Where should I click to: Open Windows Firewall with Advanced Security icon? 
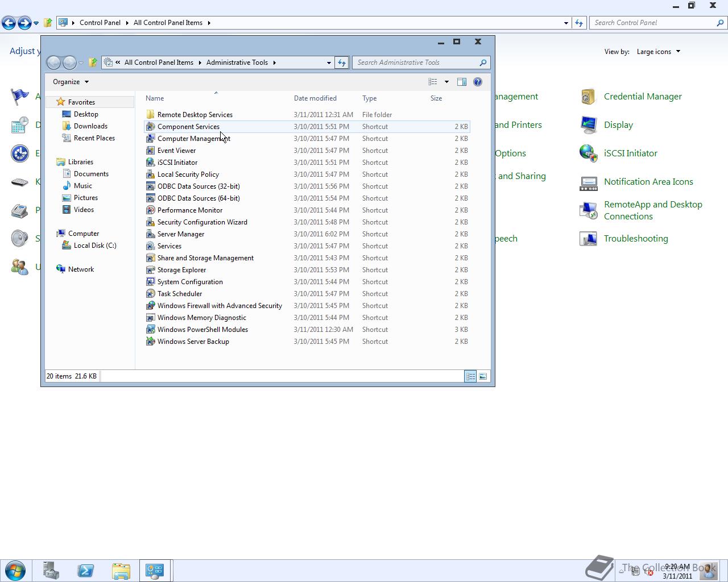(150, 306)
